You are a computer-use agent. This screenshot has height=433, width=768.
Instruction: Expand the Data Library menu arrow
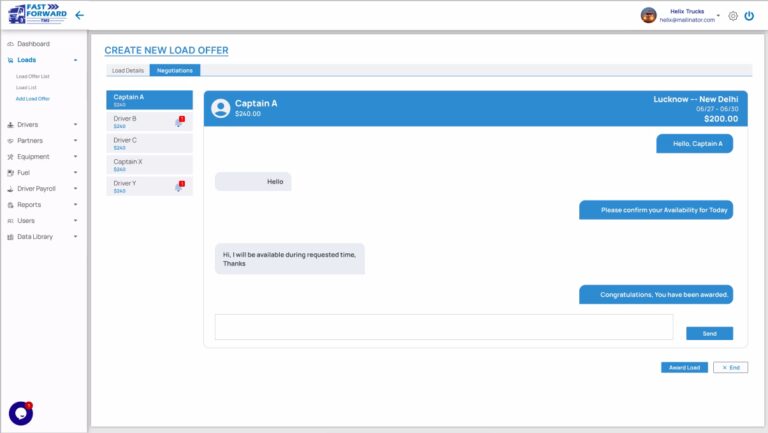75,237
